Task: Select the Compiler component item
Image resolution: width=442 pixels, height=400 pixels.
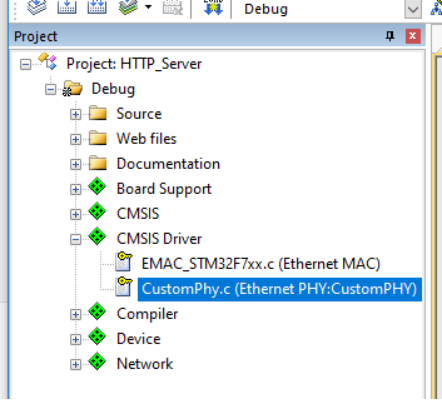Action: pos(147,314)
